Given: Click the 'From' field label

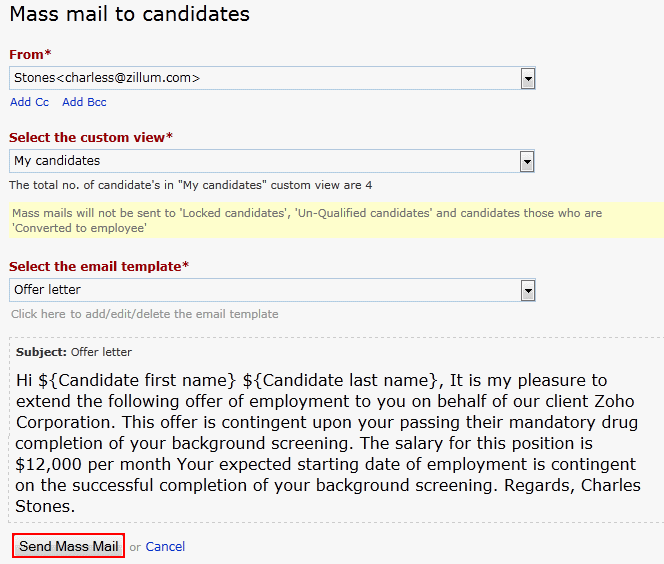Looking at the screenshot, I should (29, 54).
